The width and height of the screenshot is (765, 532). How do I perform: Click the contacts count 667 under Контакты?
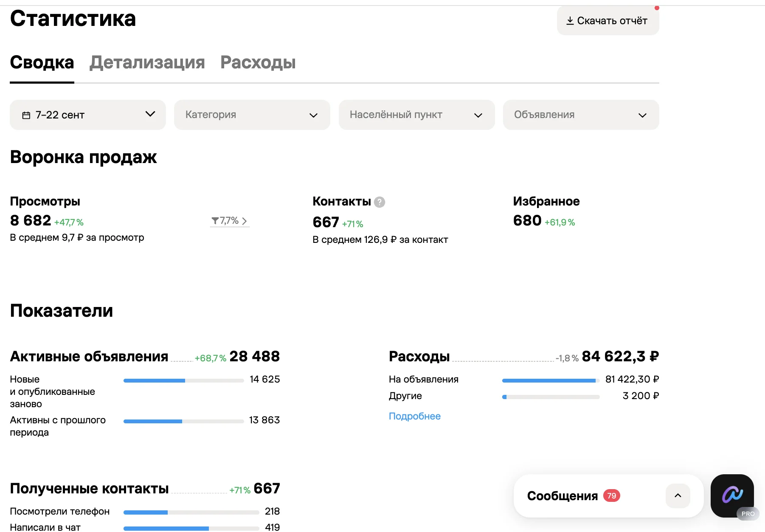[326, 222]
